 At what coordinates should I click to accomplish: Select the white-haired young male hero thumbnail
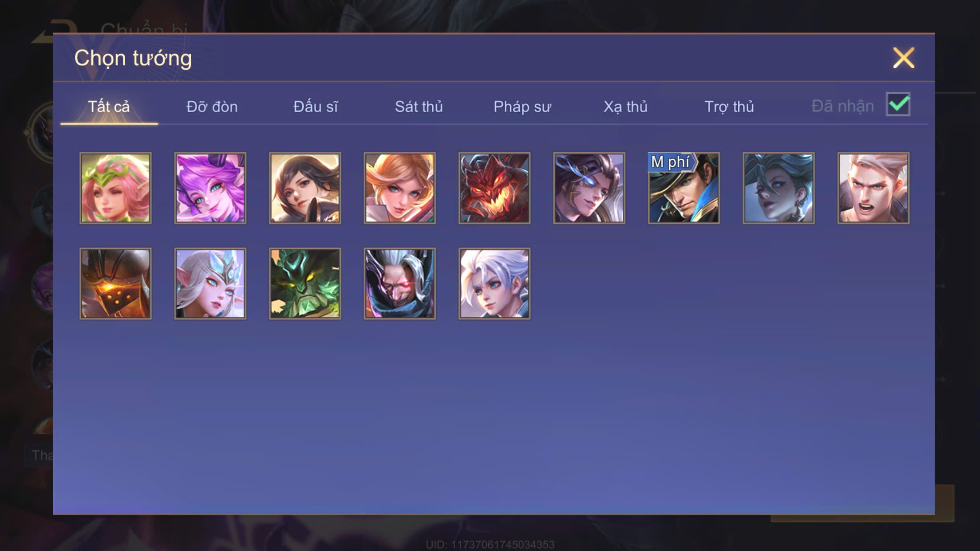[x=494, y=283]
